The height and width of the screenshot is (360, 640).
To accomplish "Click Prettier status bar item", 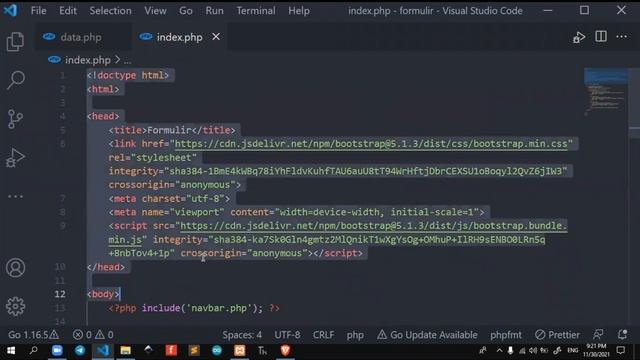I will 557,335.
